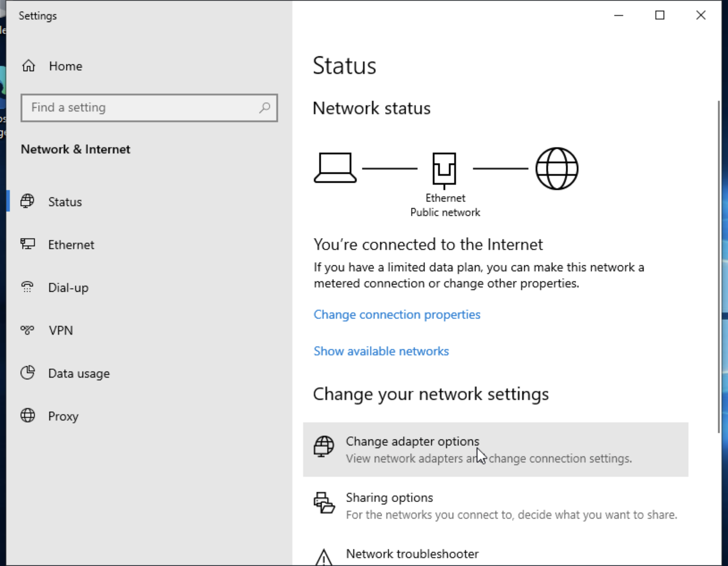Focus the Find a setting field
Screen dimensions: 728x566
pos(140,108)
